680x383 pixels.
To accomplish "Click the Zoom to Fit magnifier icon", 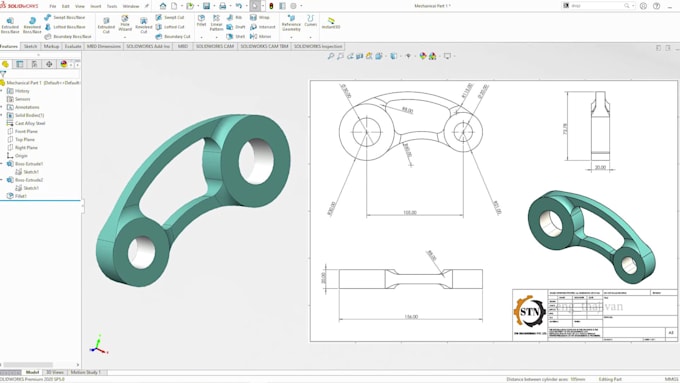I will click(330, 56).
